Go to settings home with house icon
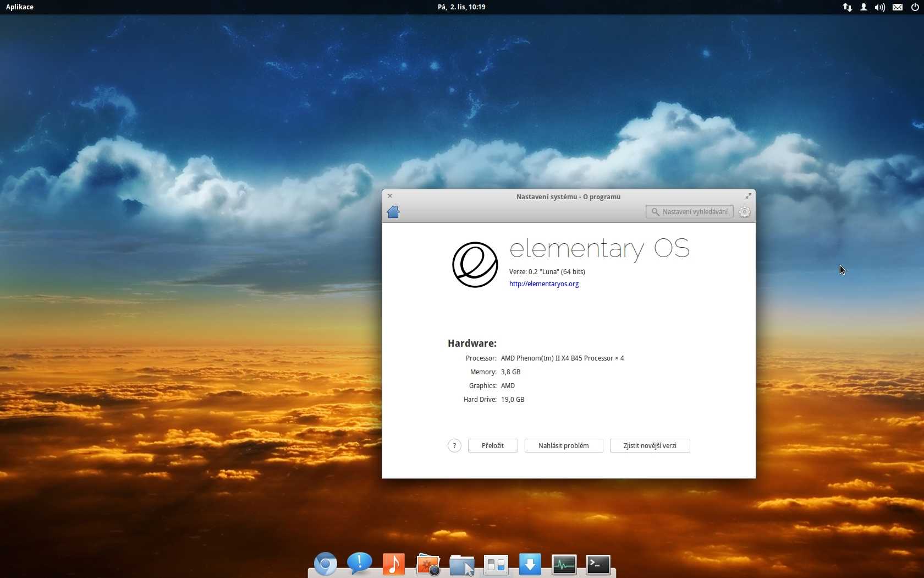 pos(393,212)
